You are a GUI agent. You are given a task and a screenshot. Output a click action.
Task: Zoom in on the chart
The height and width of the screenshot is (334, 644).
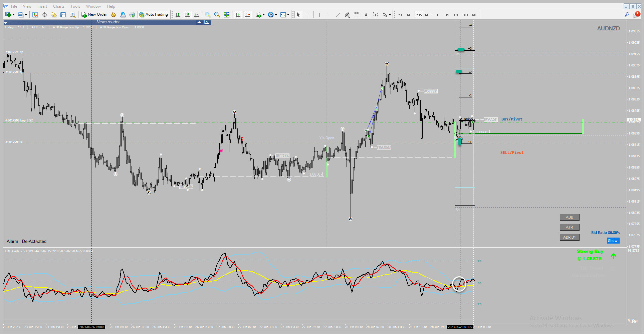[208, 15]
